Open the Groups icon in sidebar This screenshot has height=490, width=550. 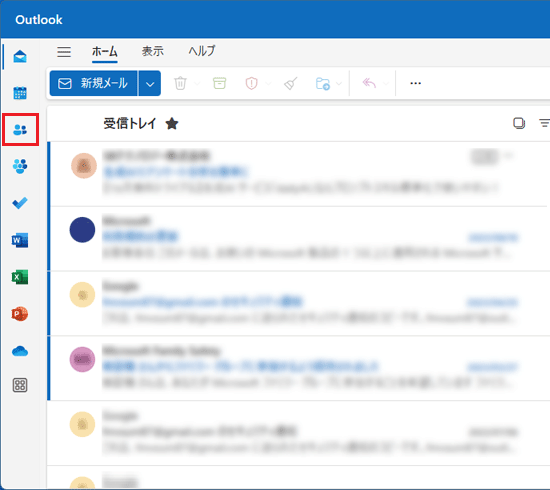[20, 166]
